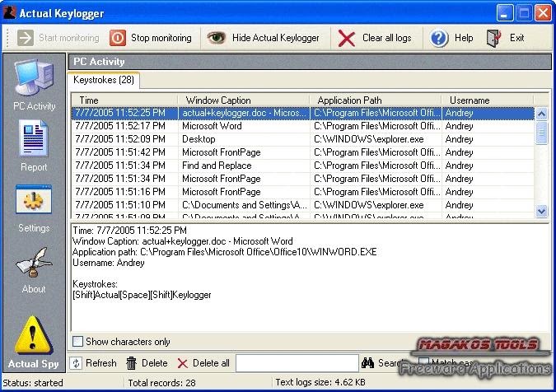
Task: Click the Delete all button
Action: click(203, 363)
